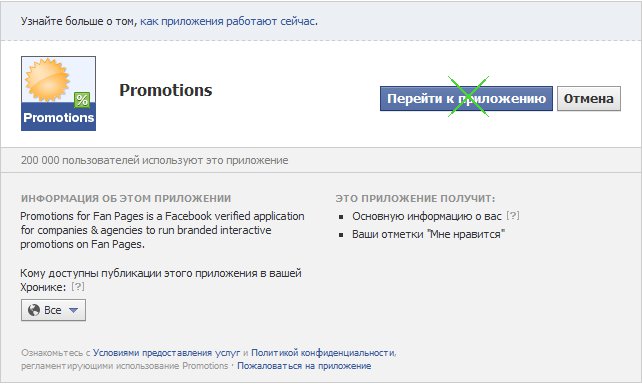The image size is (642, 384).
Task: Click Ваши отметки "Мне нравится" list item
Action: coord(428,235)
